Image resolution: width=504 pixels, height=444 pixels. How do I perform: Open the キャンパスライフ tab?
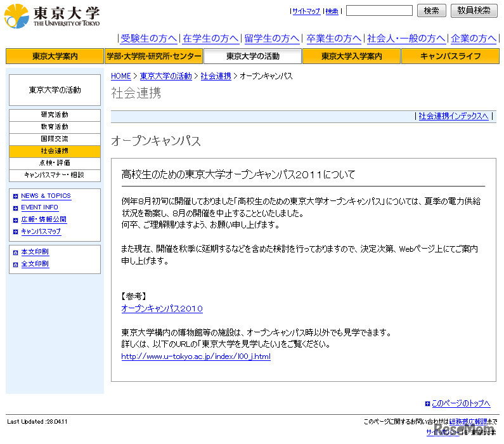(x=450, y=56)
